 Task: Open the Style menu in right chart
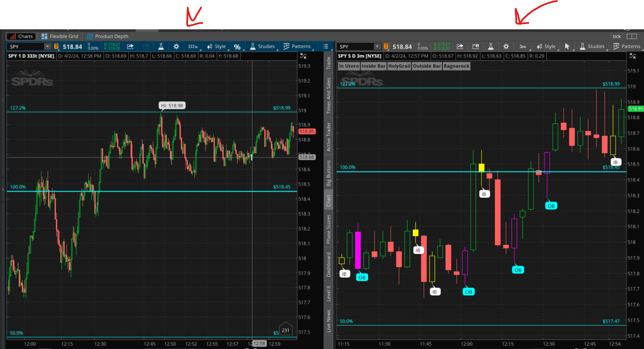[547, 46]
